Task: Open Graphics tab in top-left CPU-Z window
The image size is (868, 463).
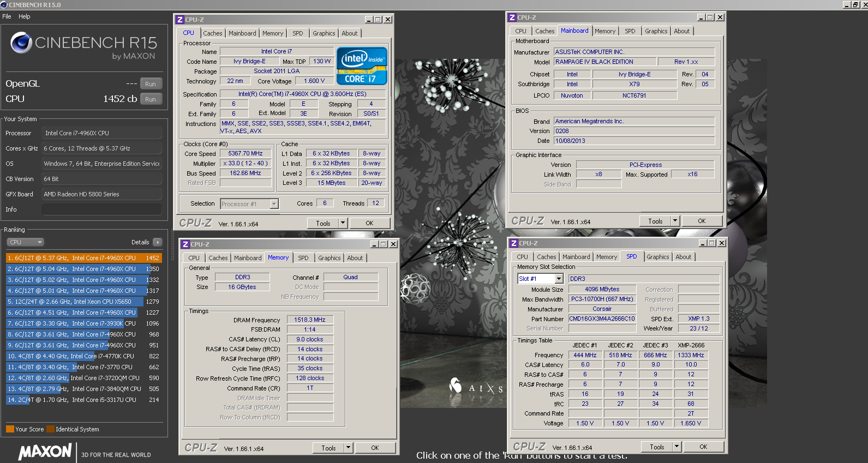Action: pos(324,33)
